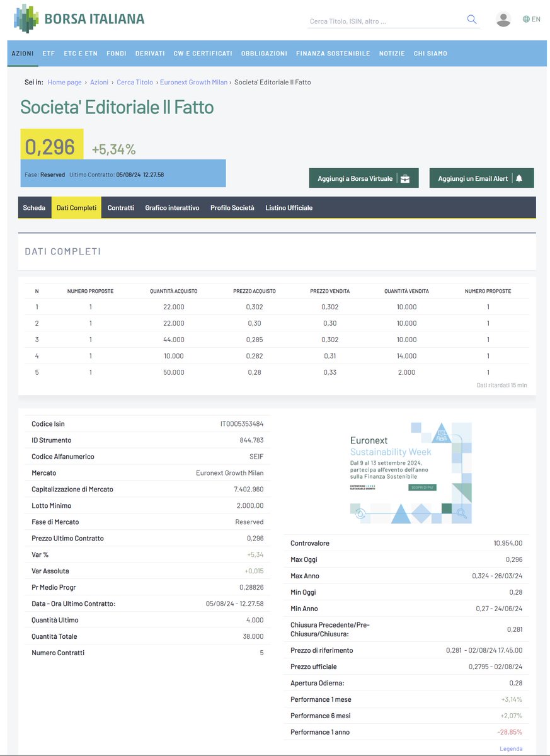
Task: Click Pr Medio Progr value 0,28826
Action: tap(251, 588)
